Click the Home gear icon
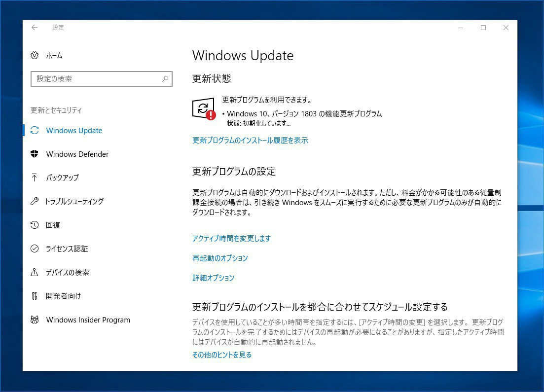Viewport: 544px width, 392px height. (x=35, y=55)
